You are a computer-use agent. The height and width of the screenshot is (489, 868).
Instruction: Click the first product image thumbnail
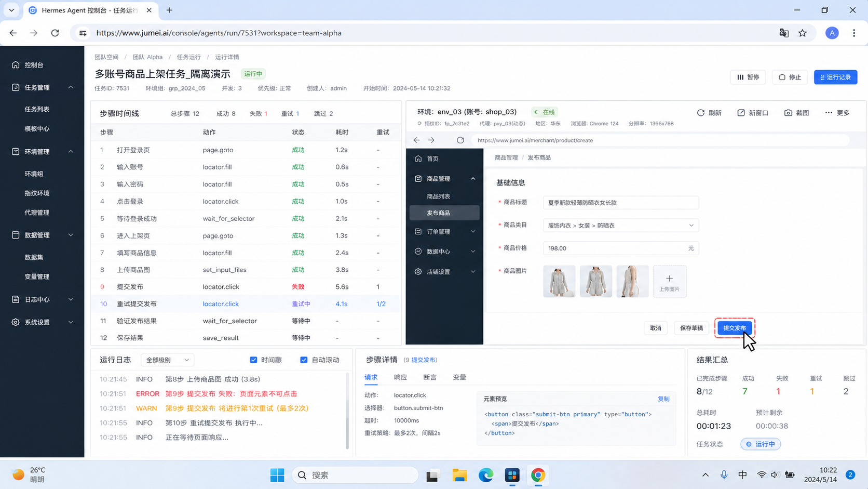[559, 281]
